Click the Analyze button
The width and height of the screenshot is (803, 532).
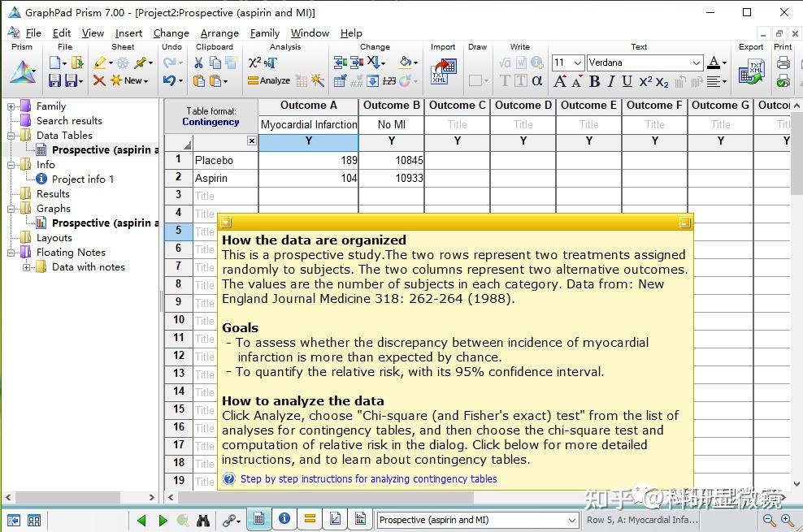coord(269,80)
